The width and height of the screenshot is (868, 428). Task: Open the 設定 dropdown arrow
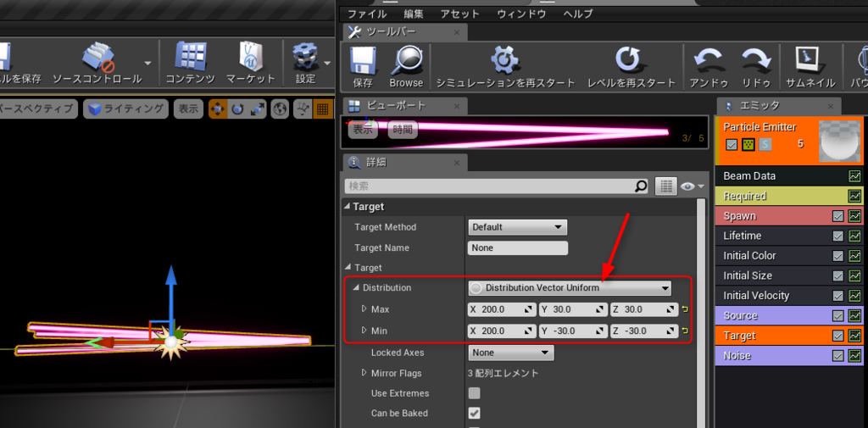click(x=328, y=63)
